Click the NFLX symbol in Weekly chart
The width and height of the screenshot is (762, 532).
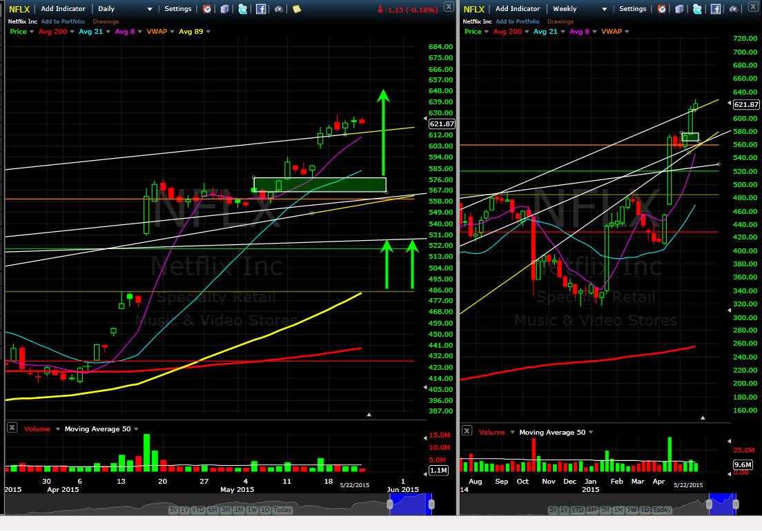click(x=473, y=9)
